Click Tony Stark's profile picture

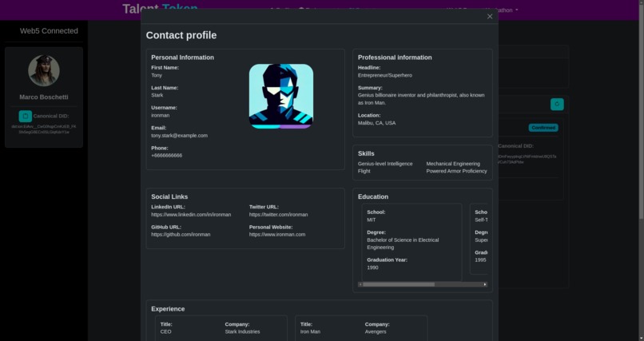coord(281,96)
